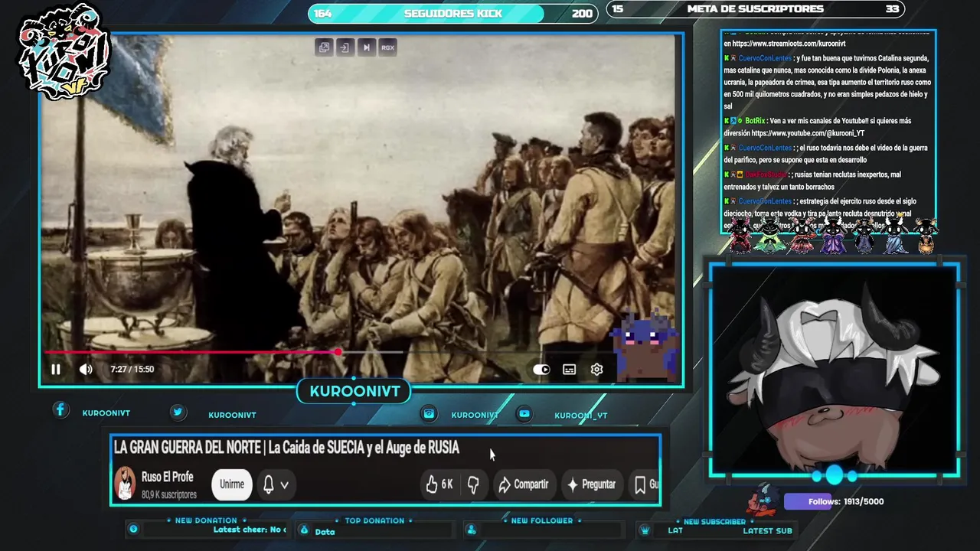Screen dimensions: 980x551
Task: Click the pop-out window icon above the video
Action: 324,47
